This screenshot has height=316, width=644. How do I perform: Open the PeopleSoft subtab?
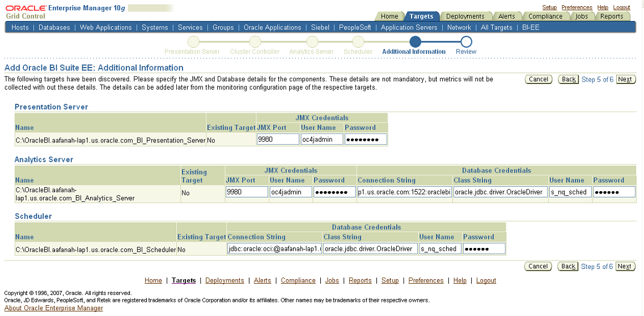(355, 28)
